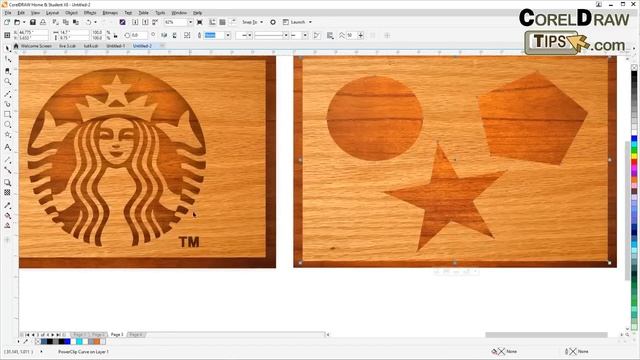Select the Artistic Media tool
The image size is (640, 360).
pos(8,104)
